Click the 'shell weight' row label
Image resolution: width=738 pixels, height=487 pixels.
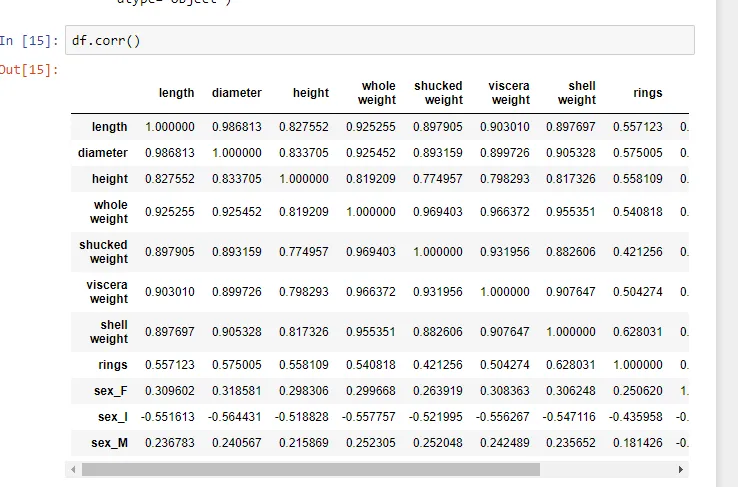click(109, 332)
